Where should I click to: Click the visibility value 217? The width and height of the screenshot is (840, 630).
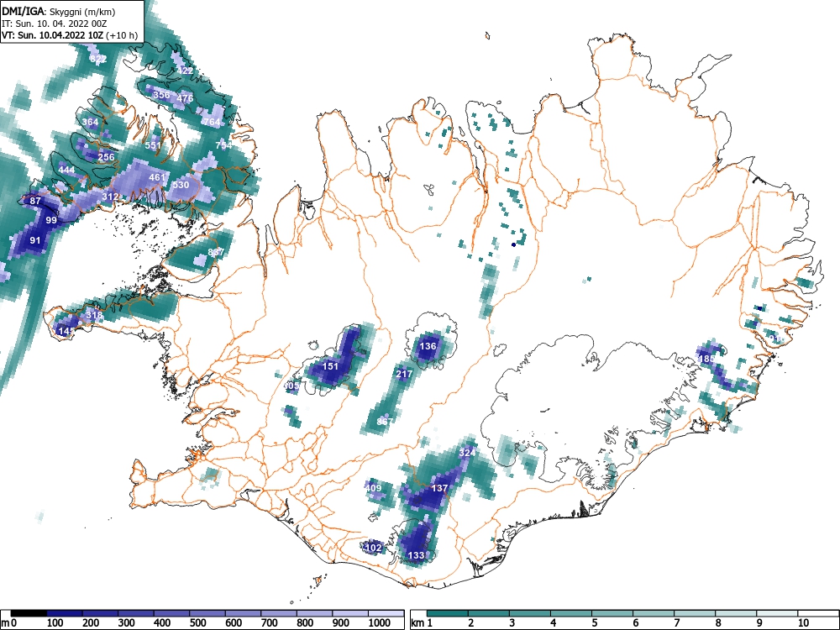[x=404, y=374]
